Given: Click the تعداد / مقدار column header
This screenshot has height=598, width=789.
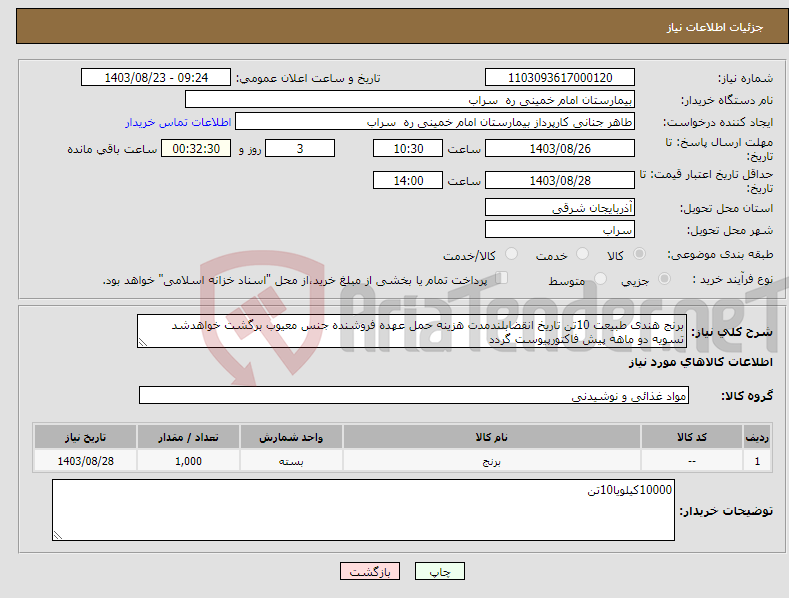Looking at the screenshot, I should pos(188,437).
